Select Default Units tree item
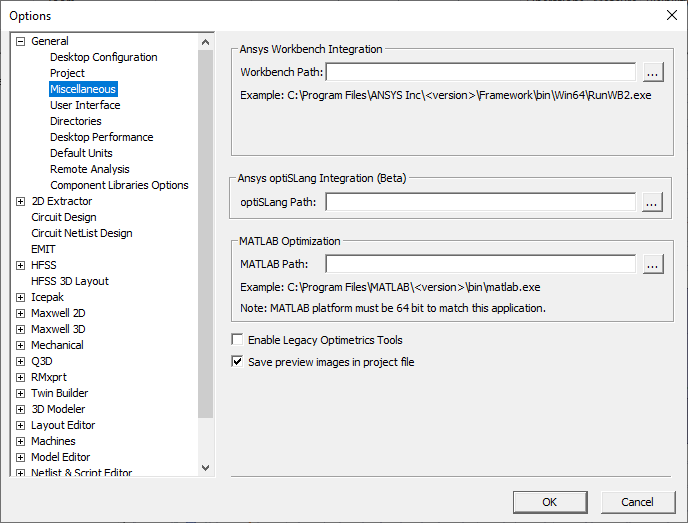The width and height of the screenshot is (688, 523). (81, 153)
